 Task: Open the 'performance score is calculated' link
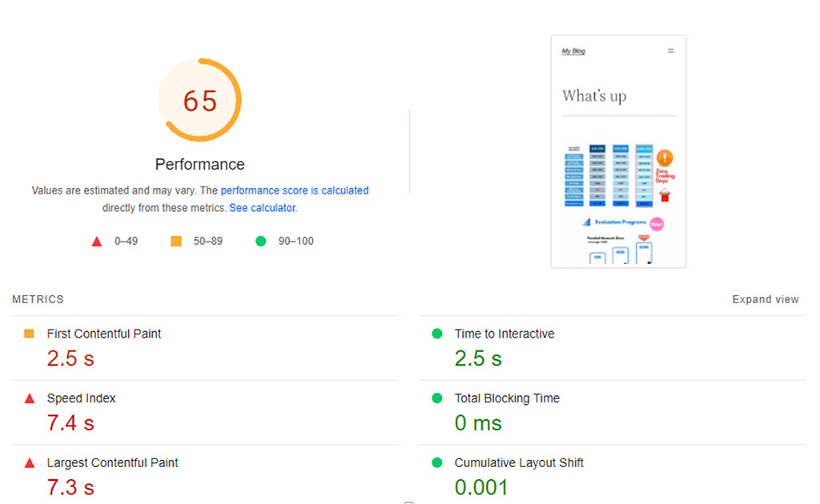point(295,190)
